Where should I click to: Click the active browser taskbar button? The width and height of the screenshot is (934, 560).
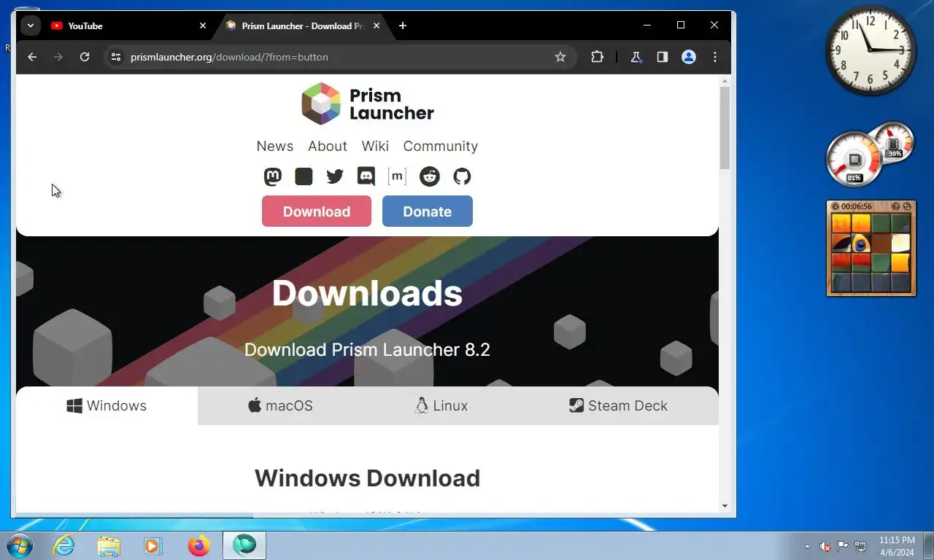pos(244,545)
